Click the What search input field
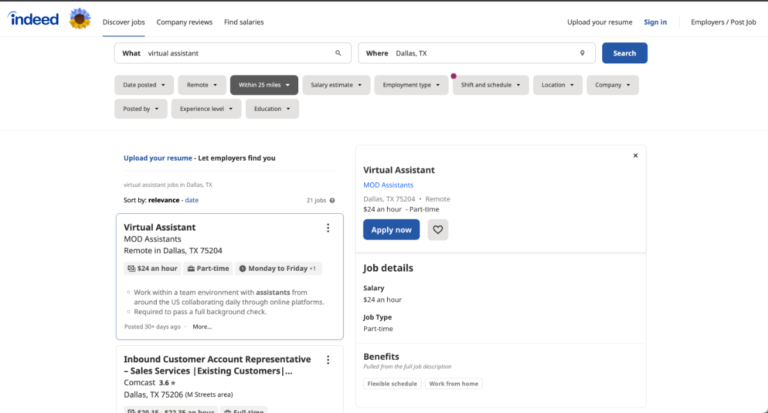Image resolution: width=768 pixels, height=413 pixels. click(x=233, y=53)
